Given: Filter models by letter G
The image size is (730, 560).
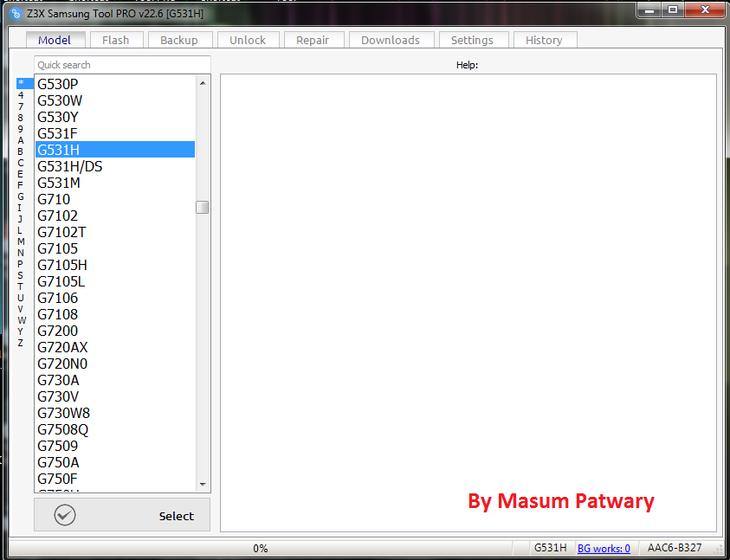Looking at the screenshot, I should [21, 196].
